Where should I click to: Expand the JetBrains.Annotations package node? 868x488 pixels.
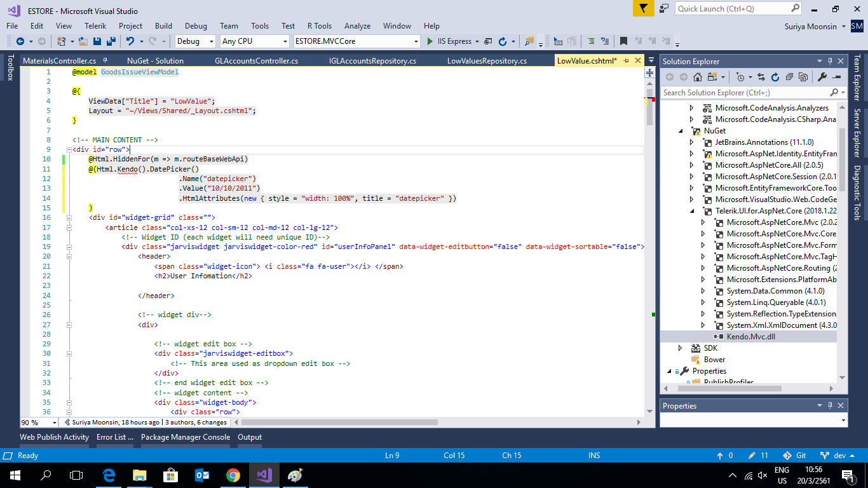(692, 142)
